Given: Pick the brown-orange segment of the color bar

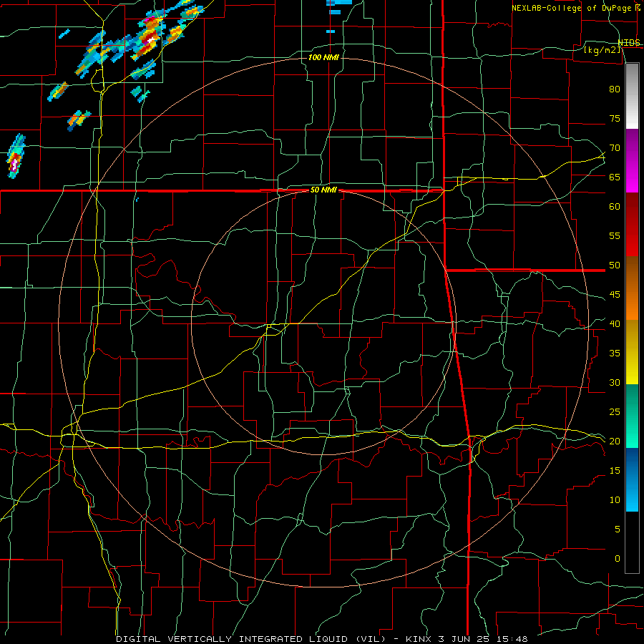Looking at the screenshot, I should click(632, 288).
